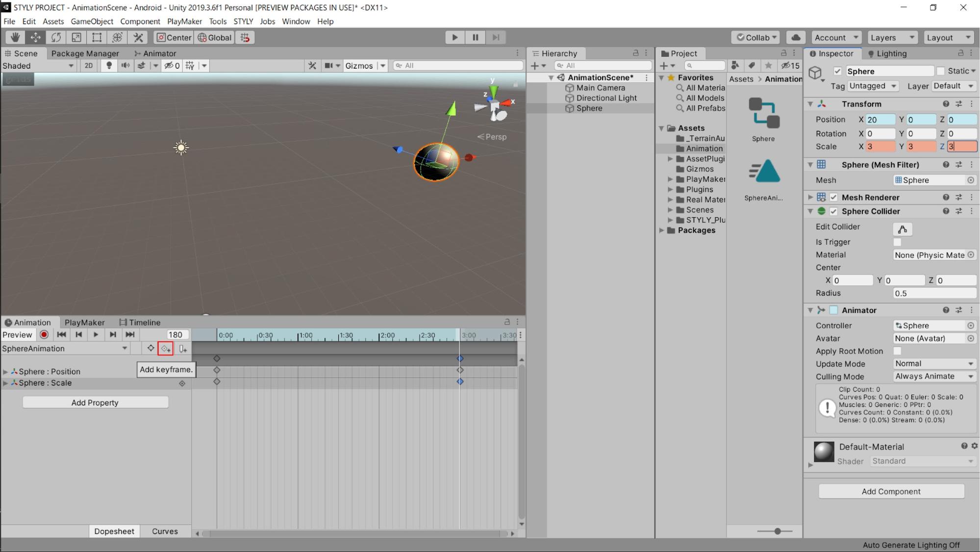
Task: Switch to Curves view
Action: tap(165, 531)
